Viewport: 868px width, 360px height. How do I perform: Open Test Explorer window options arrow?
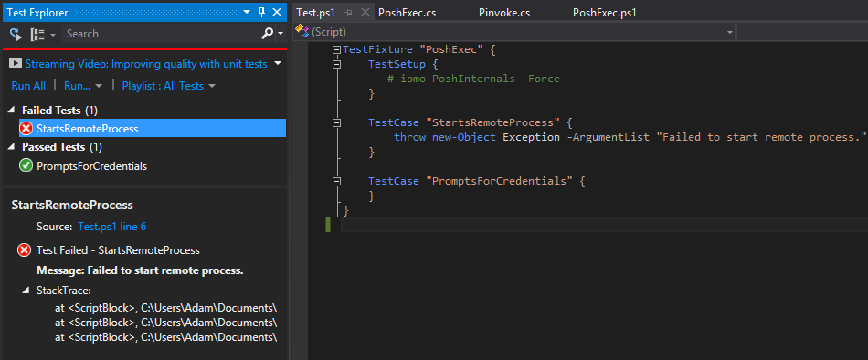pos(247,12)
